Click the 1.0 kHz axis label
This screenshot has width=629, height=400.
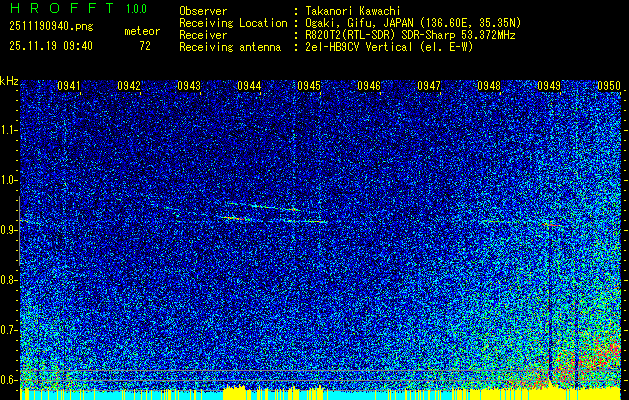[8, 180]
